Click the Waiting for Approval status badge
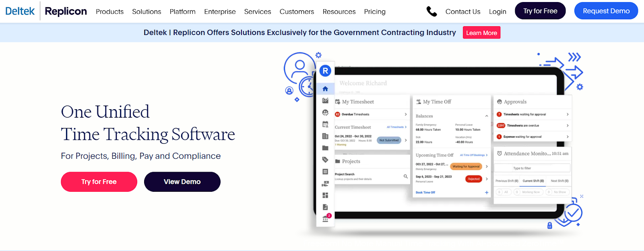The width and height of the screenshot is (644, 251). (x=466, y=166)
